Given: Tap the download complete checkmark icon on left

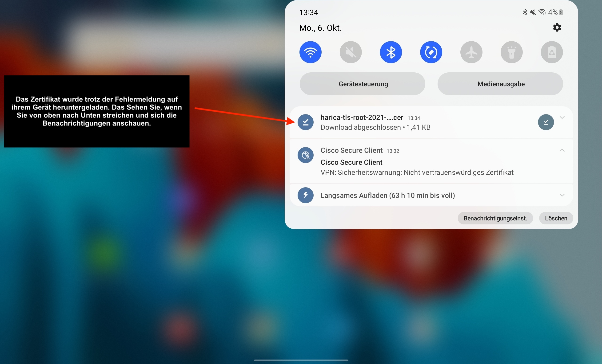Looking at the screenshot, I should [x=305, y=122].
